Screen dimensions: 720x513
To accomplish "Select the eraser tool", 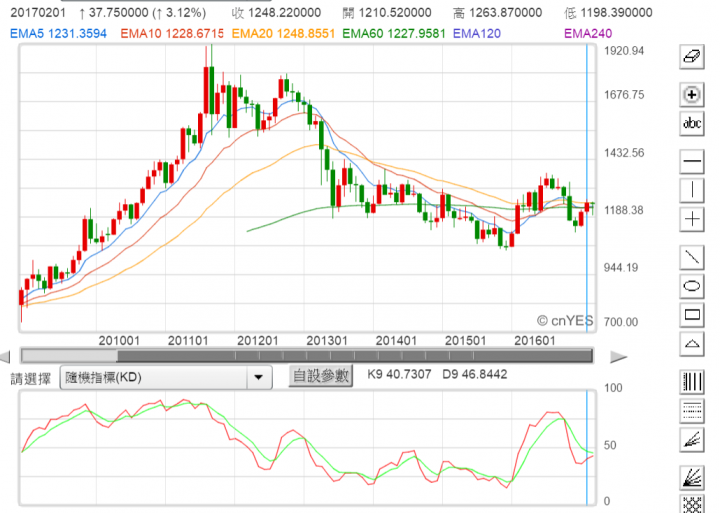I will pyautogui.click(x=691, y=58).
